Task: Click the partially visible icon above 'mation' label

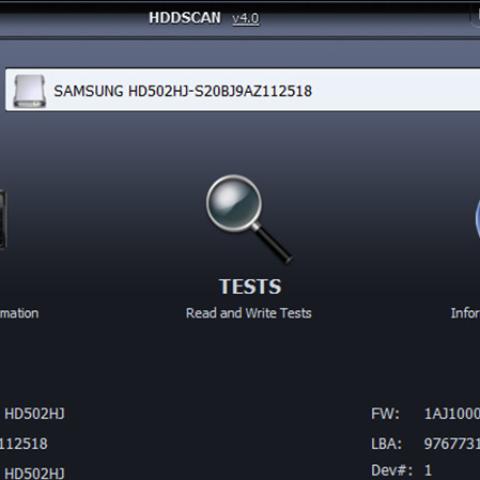Action: point(3,219)
